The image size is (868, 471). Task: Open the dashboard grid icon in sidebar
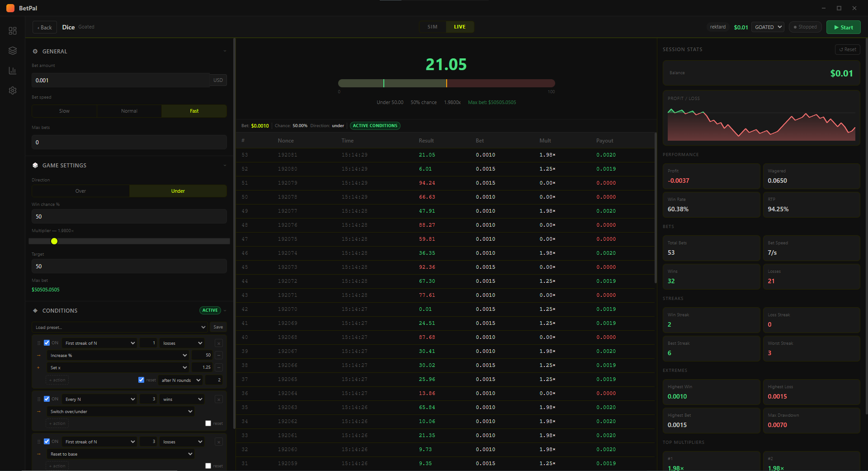(13, 31)
